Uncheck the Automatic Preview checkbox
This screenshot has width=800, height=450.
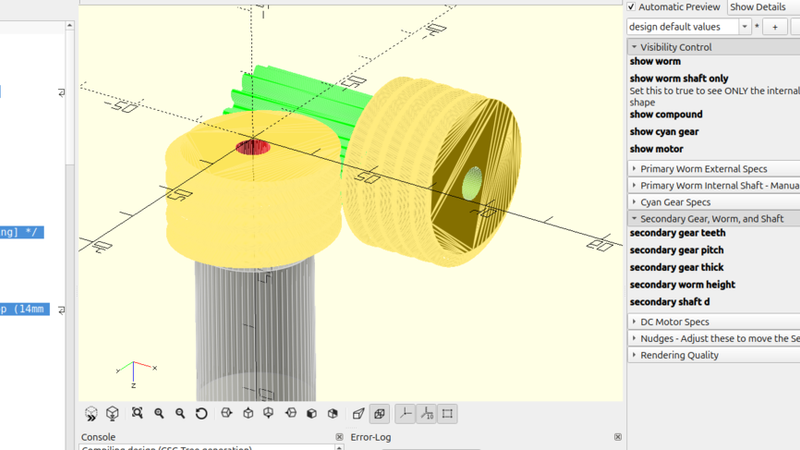633,7
